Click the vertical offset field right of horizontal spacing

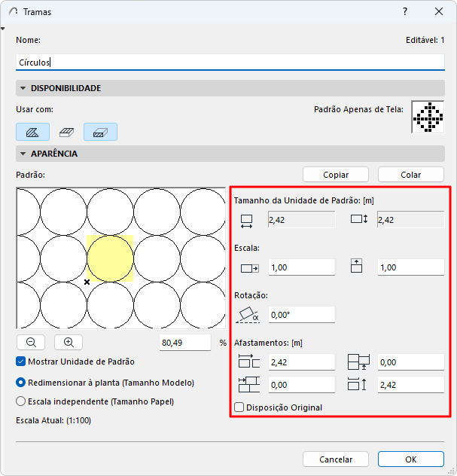click(411, 362)
